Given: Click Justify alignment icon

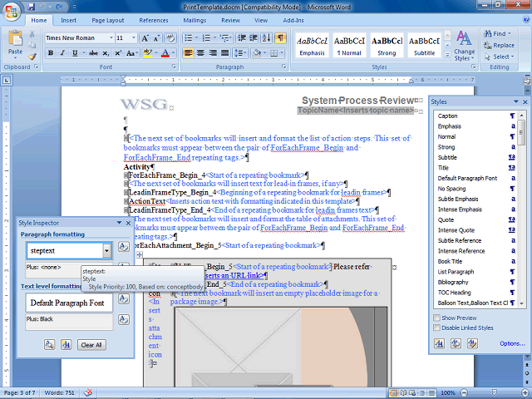Looking at the screenshot, I should pyautogui.click(x=224, y=53).
